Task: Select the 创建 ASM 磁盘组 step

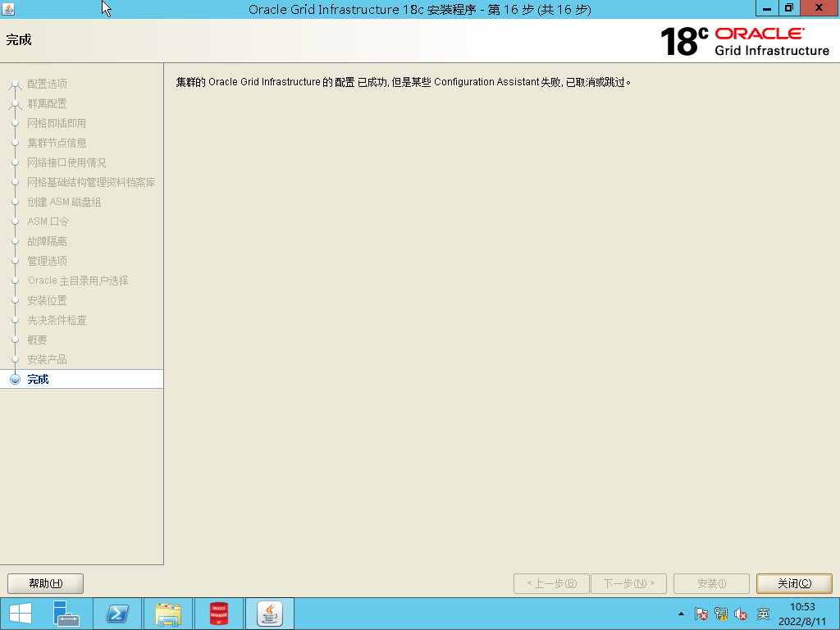Action: point(64,202)
